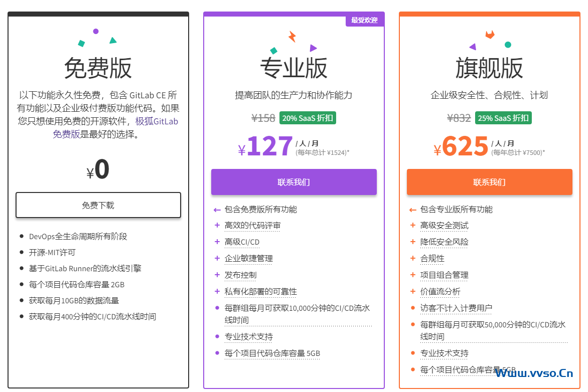Click the left arrow beside 包含免费版所有功能
Image resolution: width=588 pixels, height=392 pixels.
[x=217, y=210]
